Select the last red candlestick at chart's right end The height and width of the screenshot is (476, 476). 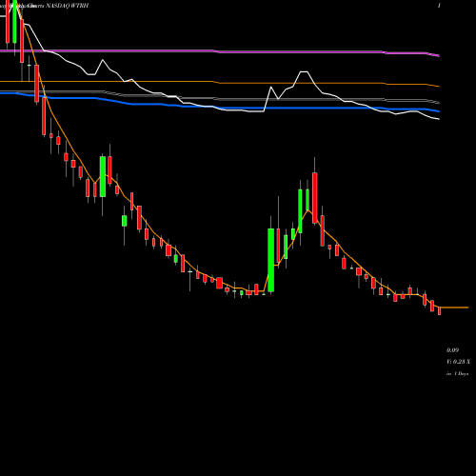pos(440,311)
